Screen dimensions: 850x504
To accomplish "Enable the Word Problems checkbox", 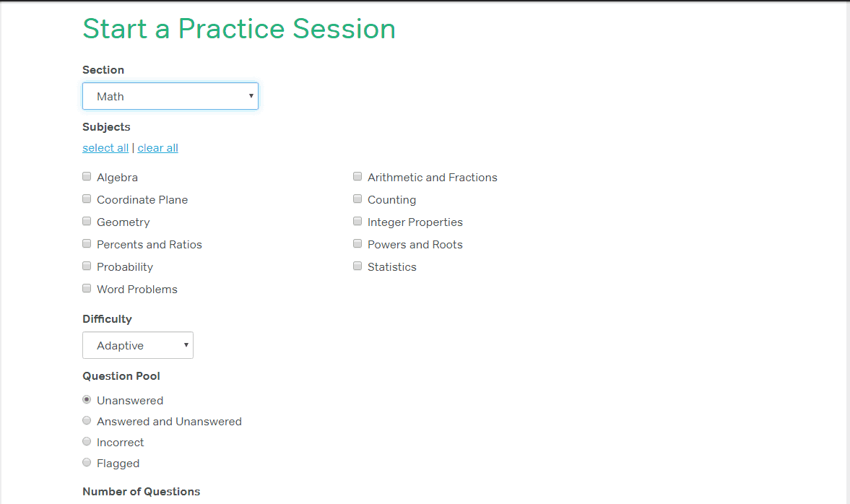I will (87, 288).
